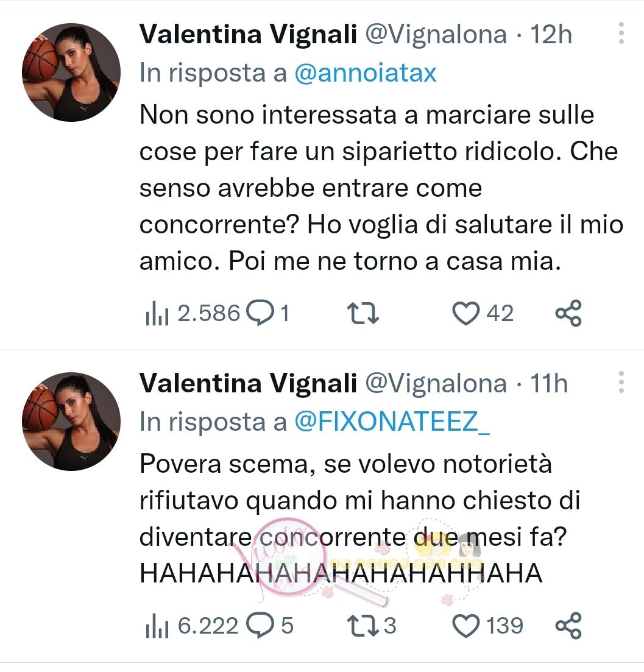
Task: Share the tweet replying to @annoiatax
Action: pyautogui.click(x=568, y=313)
